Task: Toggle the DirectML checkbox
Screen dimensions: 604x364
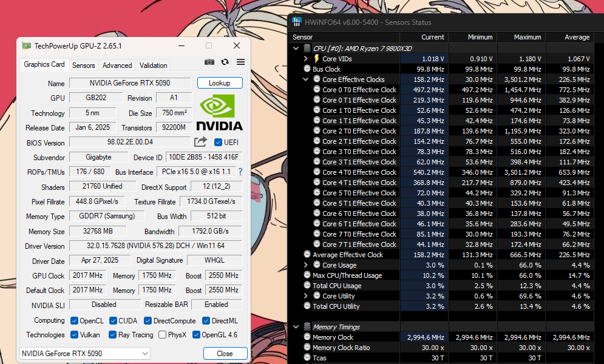Action: 206,320
